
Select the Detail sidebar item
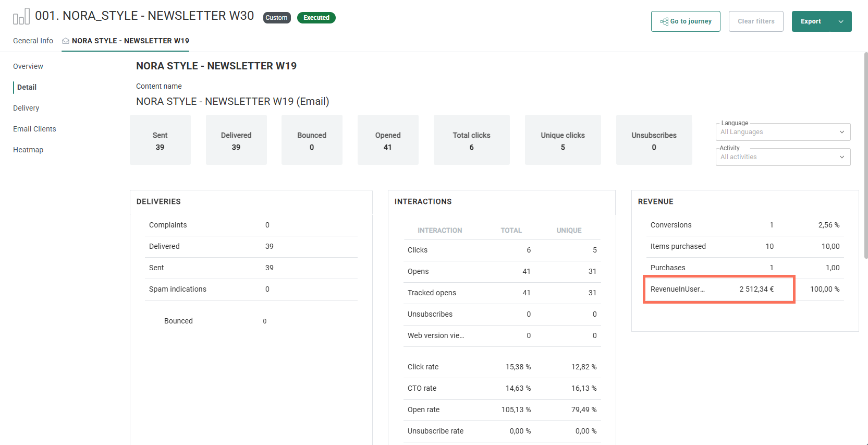pyautogui.click(x=27, y=87)
